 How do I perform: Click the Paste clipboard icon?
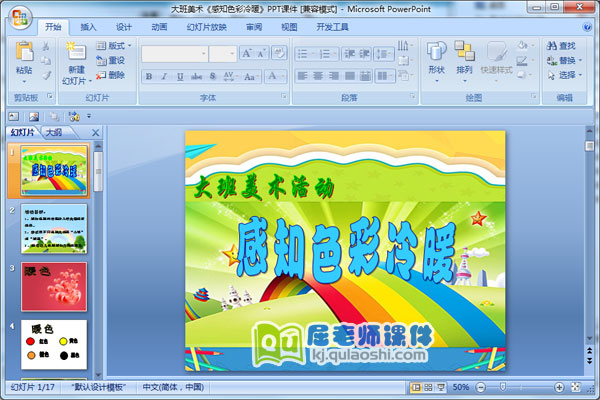pyautogui.click(x=24, y=52)
